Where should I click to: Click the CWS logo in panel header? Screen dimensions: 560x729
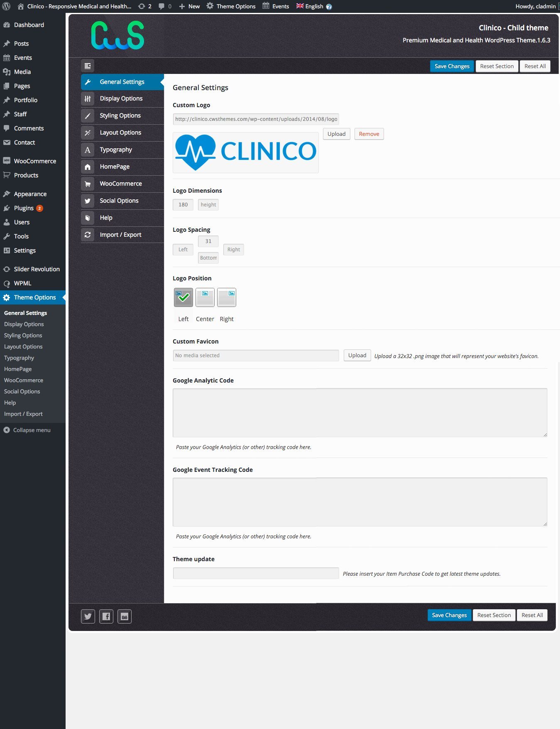click(x=117, y=35)
